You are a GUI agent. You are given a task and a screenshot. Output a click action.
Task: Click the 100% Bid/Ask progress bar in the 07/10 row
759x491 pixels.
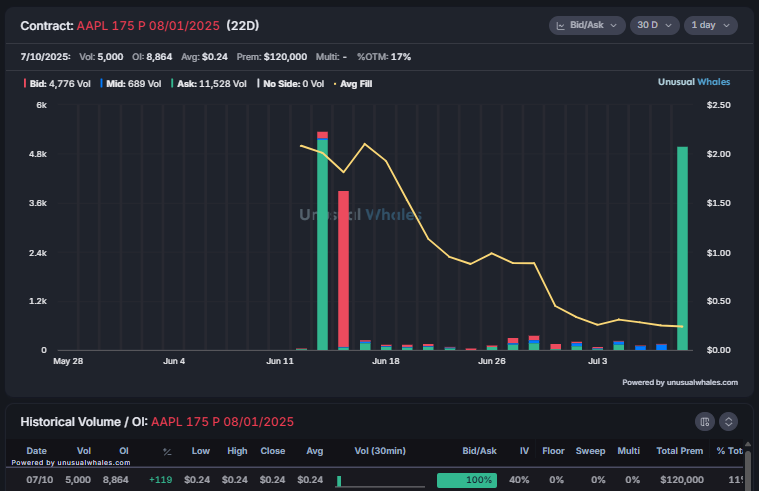pyautogui.click(x=467, y=480)
